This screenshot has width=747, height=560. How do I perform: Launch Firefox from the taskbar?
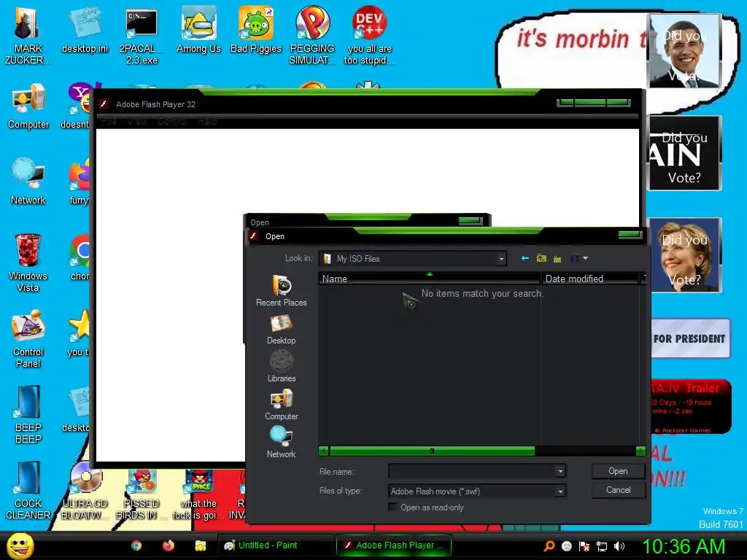[169, 545]
